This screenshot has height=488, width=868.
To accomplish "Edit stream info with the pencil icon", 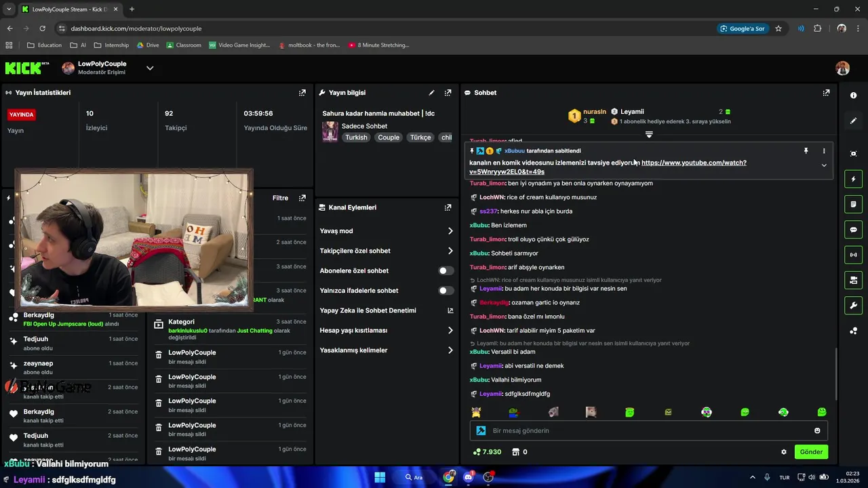I will 431,93.
